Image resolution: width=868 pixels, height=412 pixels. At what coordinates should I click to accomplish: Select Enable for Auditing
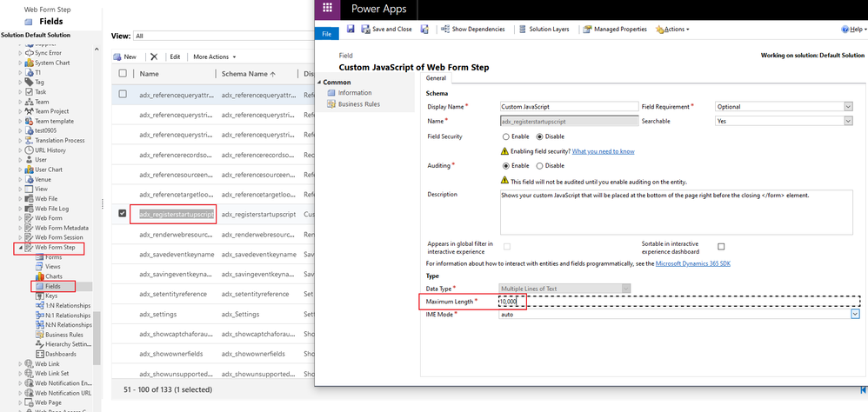point(506,165)
